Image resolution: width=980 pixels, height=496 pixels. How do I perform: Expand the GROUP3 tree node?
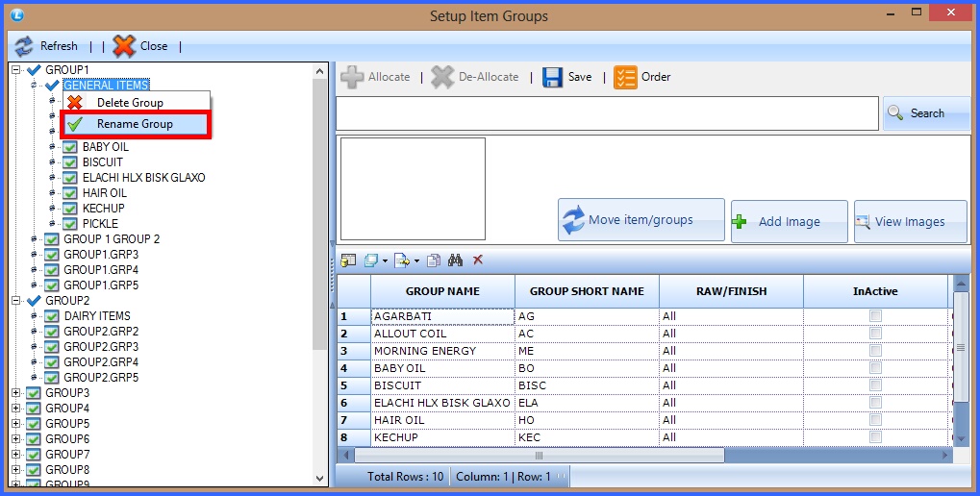(15, 393)
